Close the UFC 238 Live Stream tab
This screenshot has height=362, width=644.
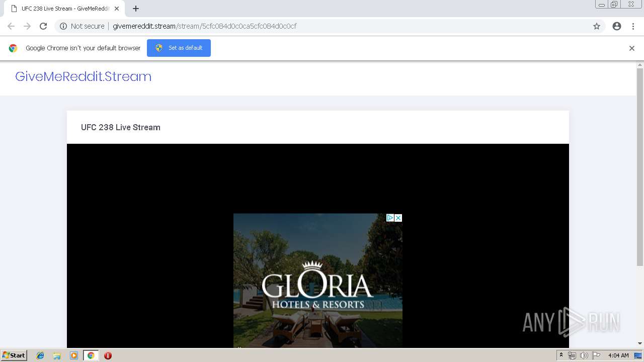[x=117, y=9]
